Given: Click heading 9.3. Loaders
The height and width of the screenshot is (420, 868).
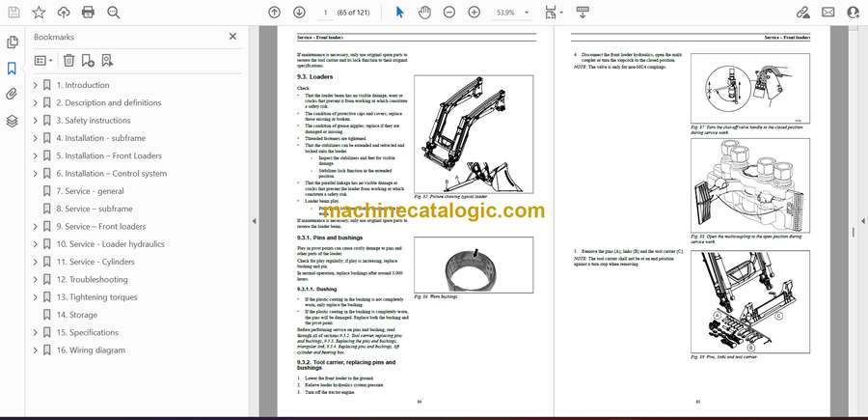Looking at the screenshot, I should pyautogui.click(x=315, y=77).
